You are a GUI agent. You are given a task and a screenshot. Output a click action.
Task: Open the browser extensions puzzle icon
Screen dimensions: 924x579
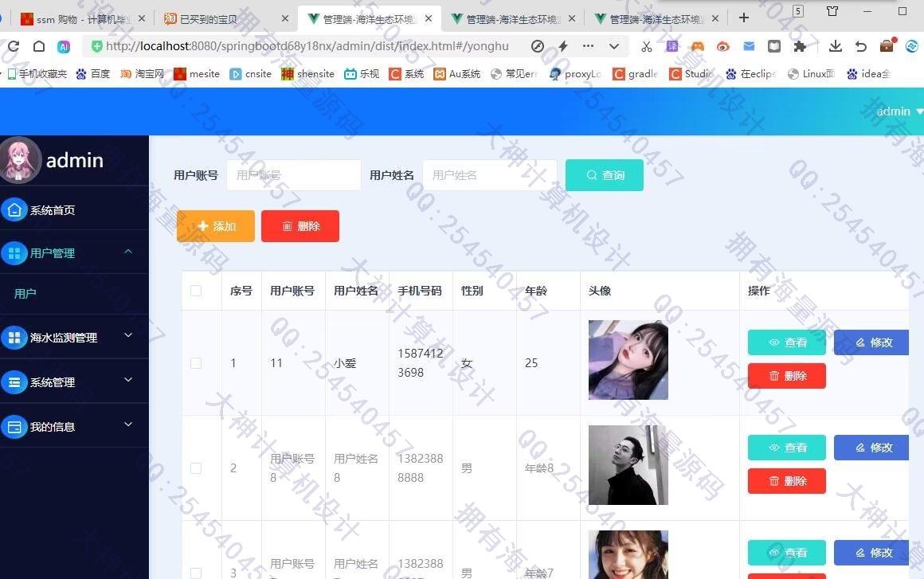tap(800, 46)
